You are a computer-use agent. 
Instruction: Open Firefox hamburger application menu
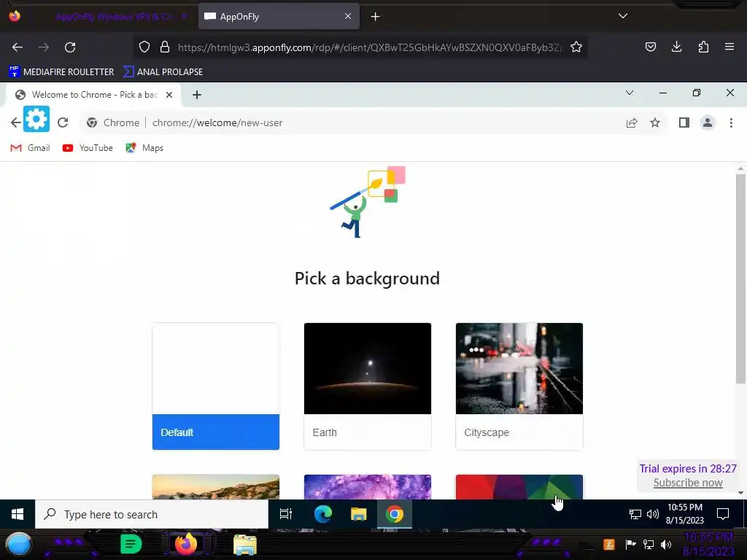729,47
